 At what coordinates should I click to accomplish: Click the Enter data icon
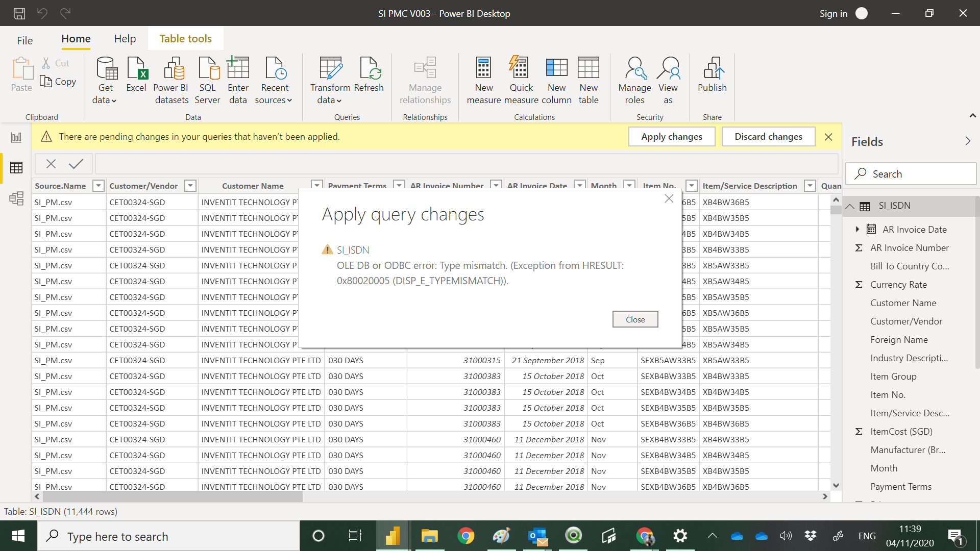click(x=238, y=68)
